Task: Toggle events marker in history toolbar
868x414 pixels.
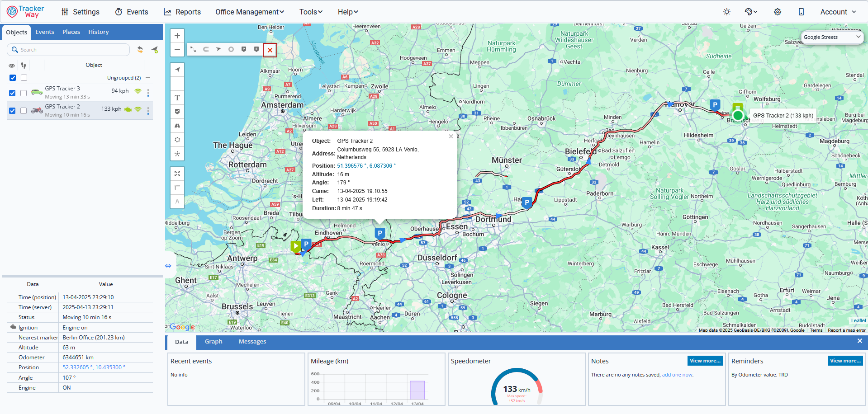Action: click(x=256, y=49)
